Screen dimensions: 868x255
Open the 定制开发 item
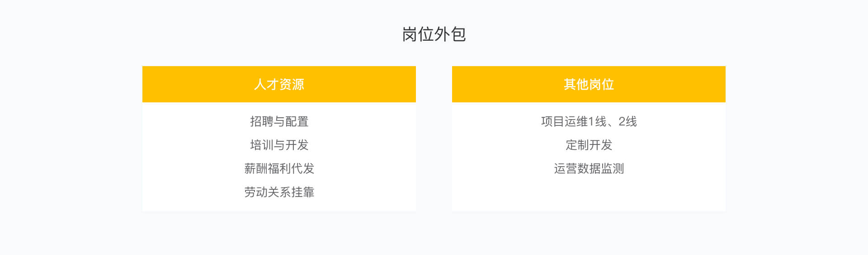589,145
